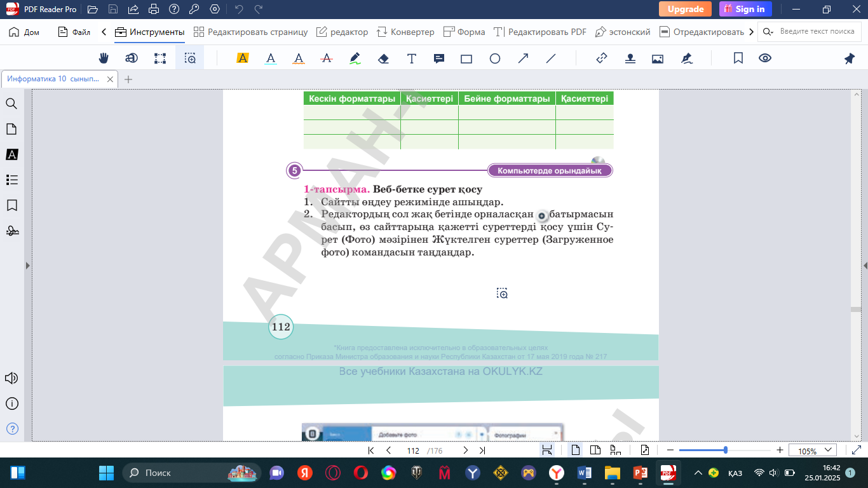868x488 pixels.
Task: Select the Line drawing tool
Action: click(551, 58)
